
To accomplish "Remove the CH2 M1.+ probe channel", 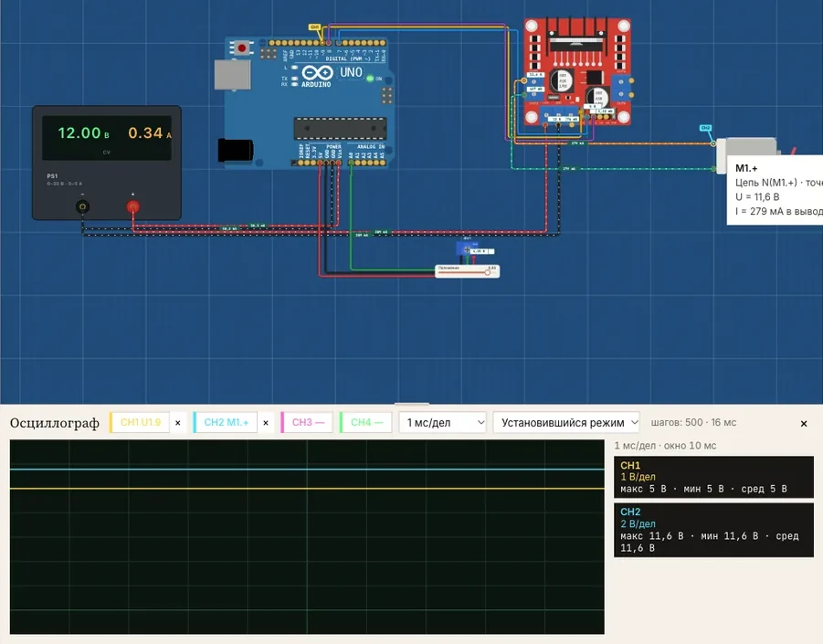I will click(266, 423).
